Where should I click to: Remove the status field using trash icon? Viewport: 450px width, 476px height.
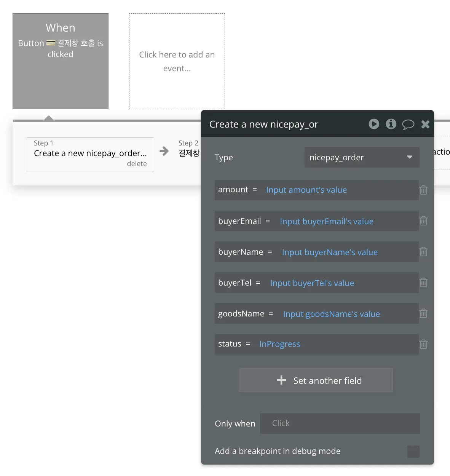click(x=423, y=344)
